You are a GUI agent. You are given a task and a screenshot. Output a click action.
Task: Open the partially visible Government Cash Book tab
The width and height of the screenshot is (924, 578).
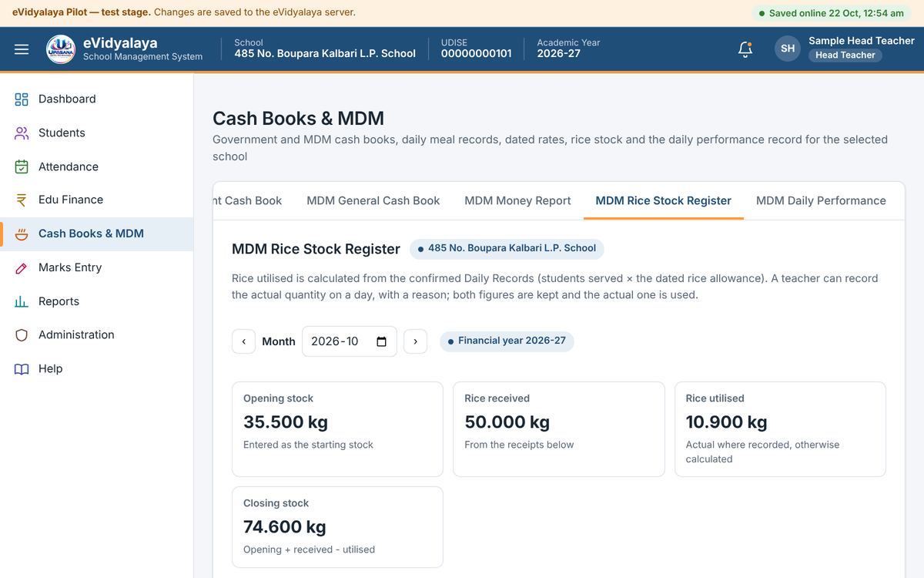coord(248,200)
